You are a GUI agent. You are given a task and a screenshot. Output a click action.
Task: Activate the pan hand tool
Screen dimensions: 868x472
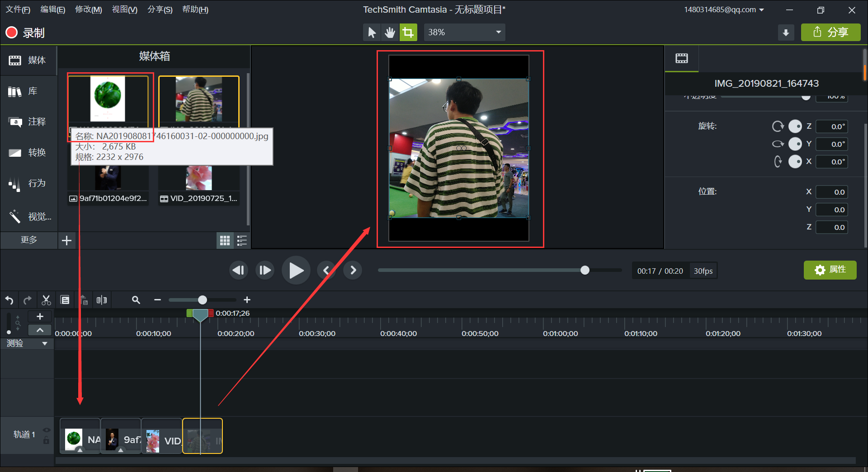coord(390,33)
